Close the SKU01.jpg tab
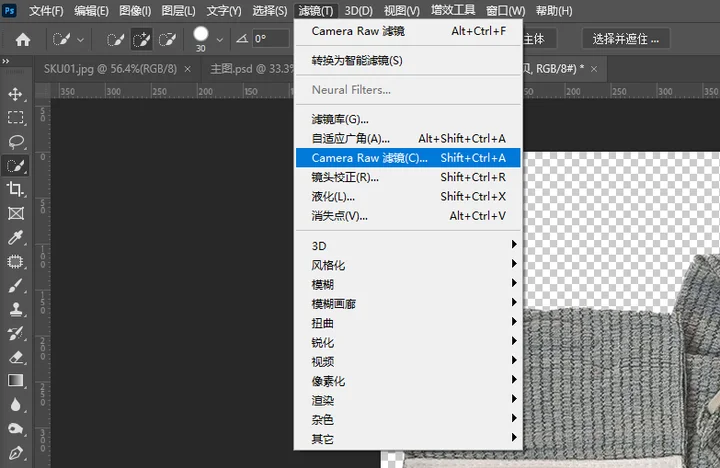Viewport: 720px width, 468px height. coord(187,69)
